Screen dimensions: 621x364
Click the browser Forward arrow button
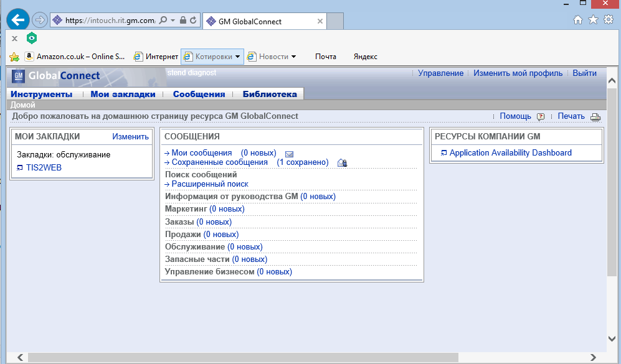(40, 20)
